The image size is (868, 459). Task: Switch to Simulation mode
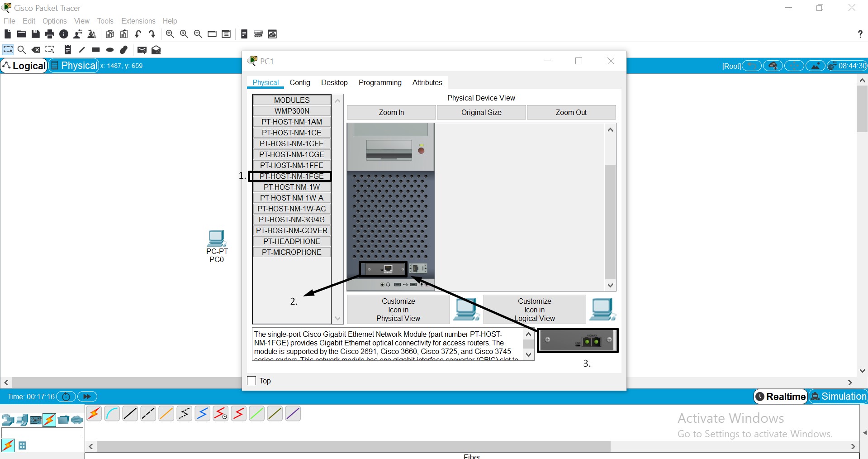click(838, 397)
